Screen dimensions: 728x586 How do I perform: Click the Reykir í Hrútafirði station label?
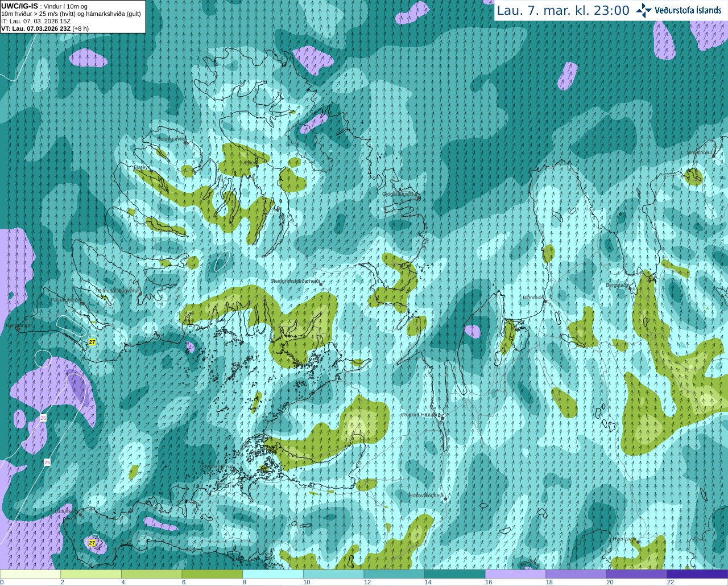click(x=421, y=415)
